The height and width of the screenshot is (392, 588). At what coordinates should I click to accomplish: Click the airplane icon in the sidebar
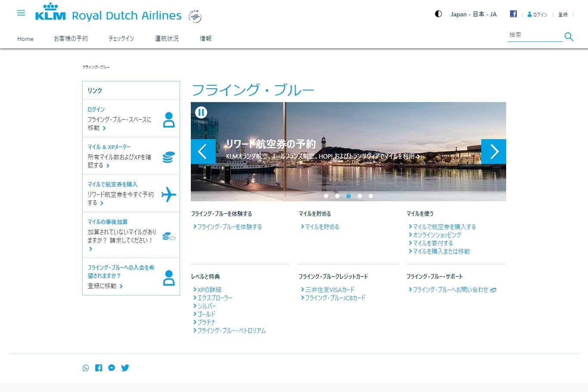point(169,195)
